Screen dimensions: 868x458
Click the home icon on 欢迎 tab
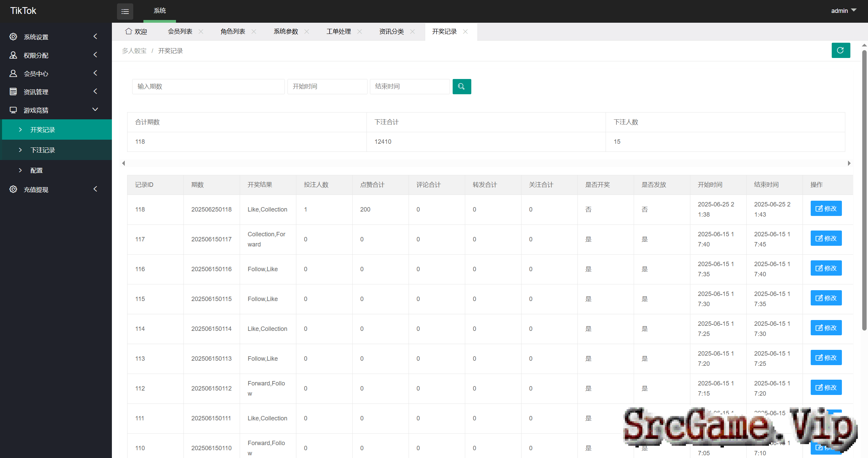(129, 31)
